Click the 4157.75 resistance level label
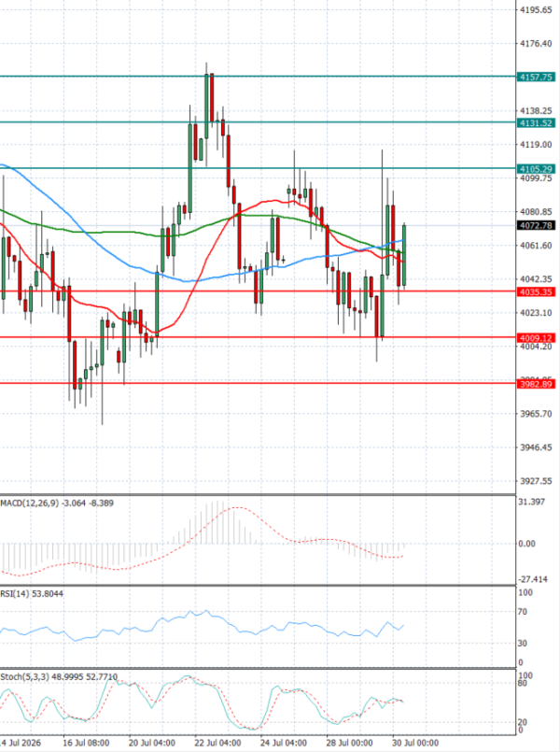Viewport: 560px width, 752px height. click(536, 77)
